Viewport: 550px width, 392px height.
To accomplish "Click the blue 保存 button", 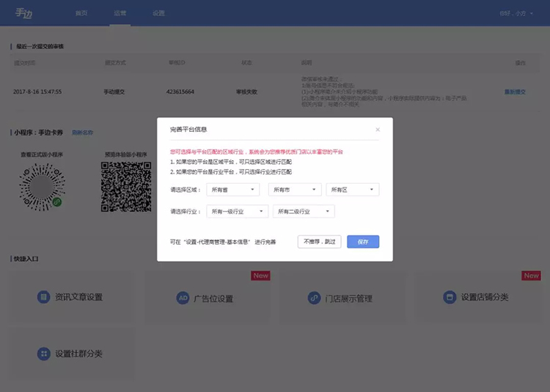I will click(363, 242).
